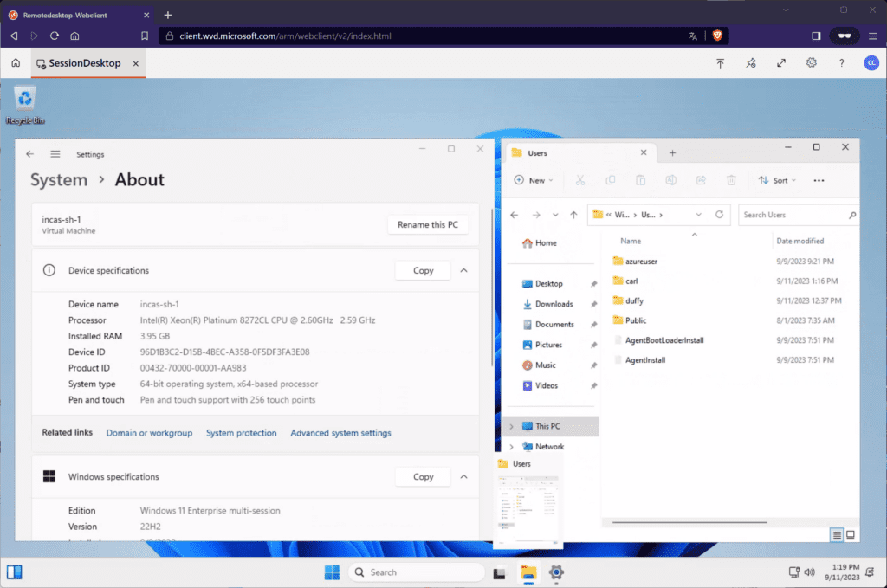Add a new File Explorer tab

pos(672,152)
